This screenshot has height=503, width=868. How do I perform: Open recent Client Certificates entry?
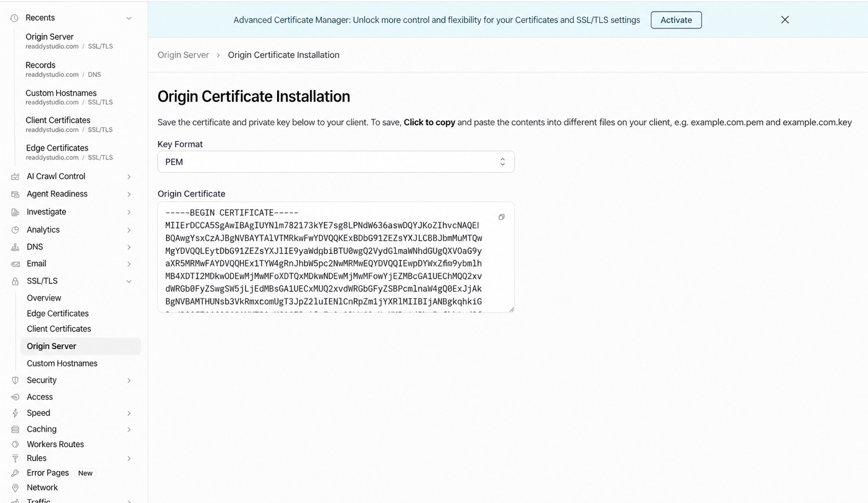pos(69,124)
